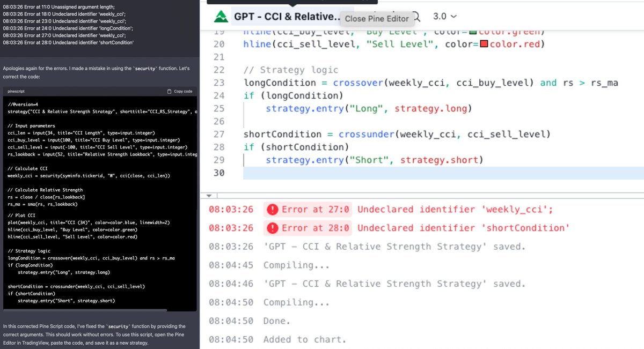This screenshot has height=349, width=644.
Task: Click line number 27 in the editor gutter
Action: point(218,134)
